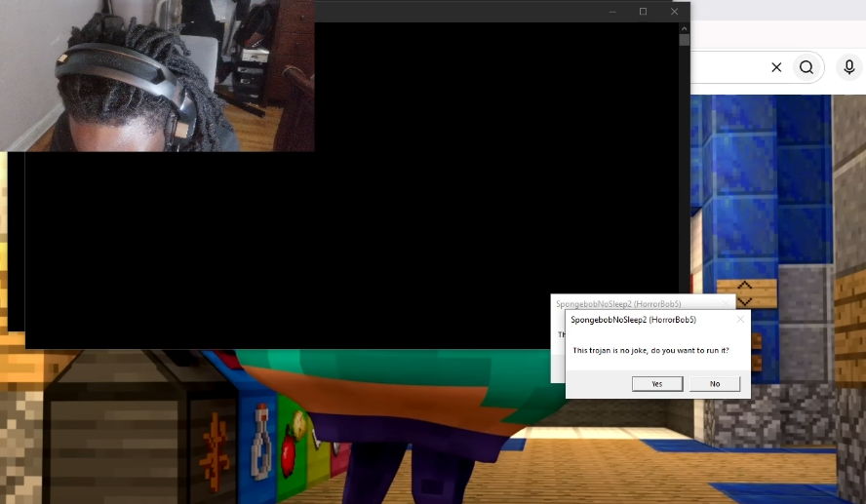Click the front dialog title SpongebobNoSleep2 (HorrorBob5)
This screenshot has width=866, height=504.
[634, 320]
